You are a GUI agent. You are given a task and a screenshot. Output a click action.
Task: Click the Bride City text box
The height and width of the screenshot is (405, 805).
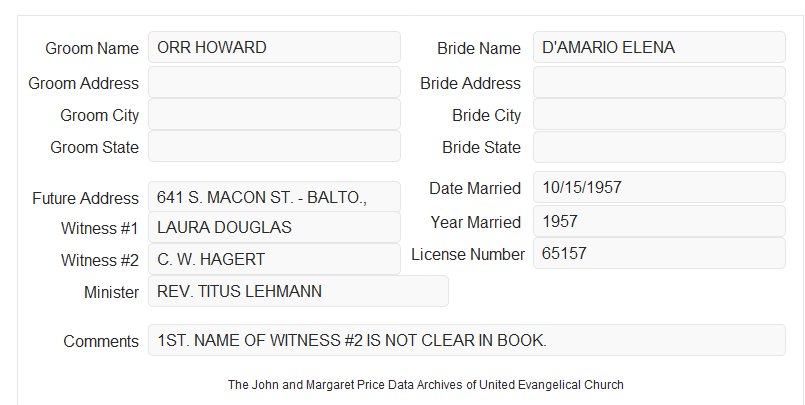tap(659, 114)
